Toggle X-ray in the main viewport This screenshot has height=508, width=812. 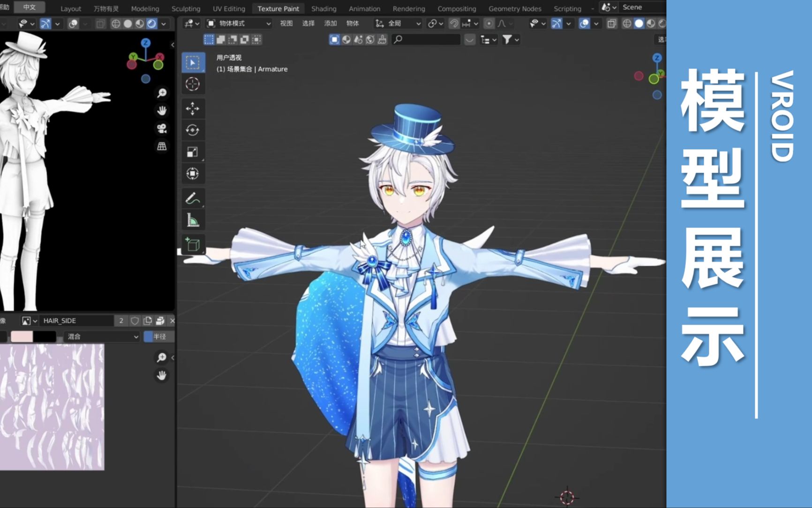click(x=612, y=23)
